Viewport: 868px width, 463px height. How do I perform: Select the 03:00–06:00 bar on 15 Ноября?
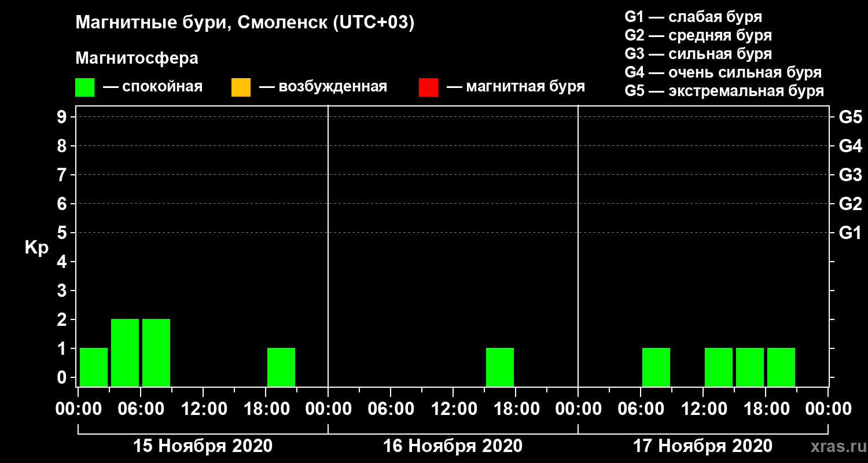coord(125,352)
